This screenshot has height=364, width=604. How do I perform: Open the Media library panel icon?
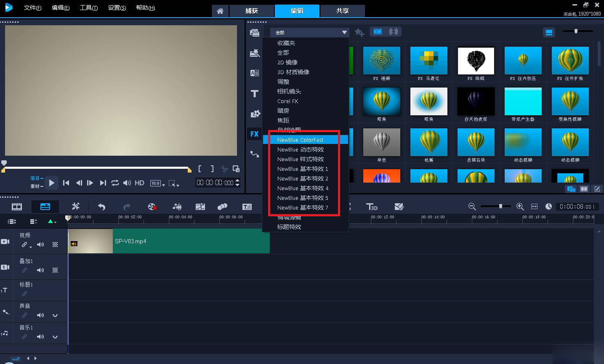(x=255, y=33)
